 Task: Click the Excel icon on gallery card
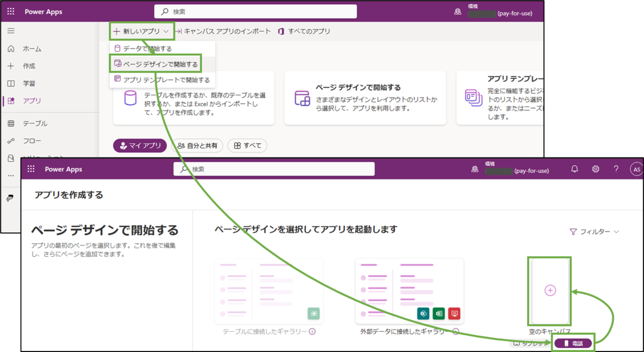tap(438, 314)
